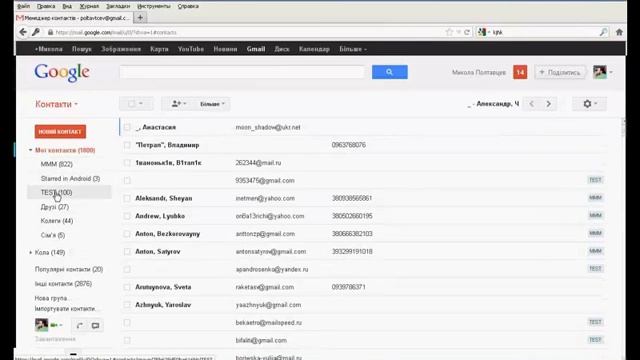The height and width of the screenshot is (360, 640).
Task: Open the Журнал menu
Action: 89,6
